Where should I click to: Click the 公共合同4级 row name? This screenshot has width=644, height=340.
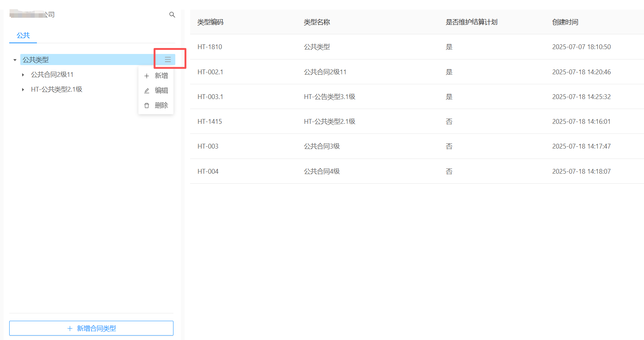[x=321, y=171]
